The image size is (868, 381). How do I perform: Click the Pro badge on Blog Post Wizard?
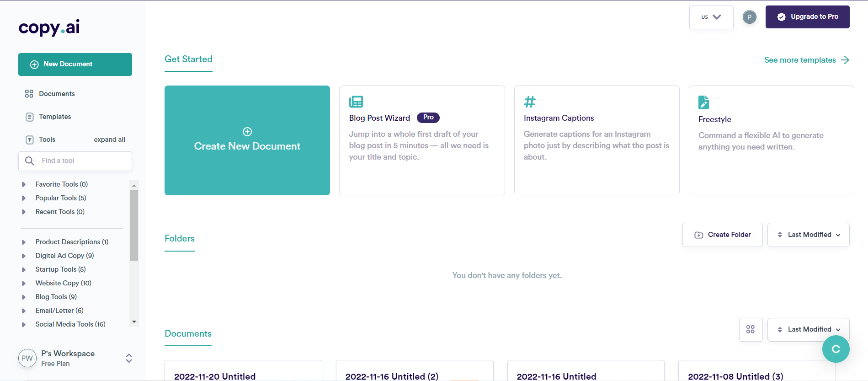(428, 118)
